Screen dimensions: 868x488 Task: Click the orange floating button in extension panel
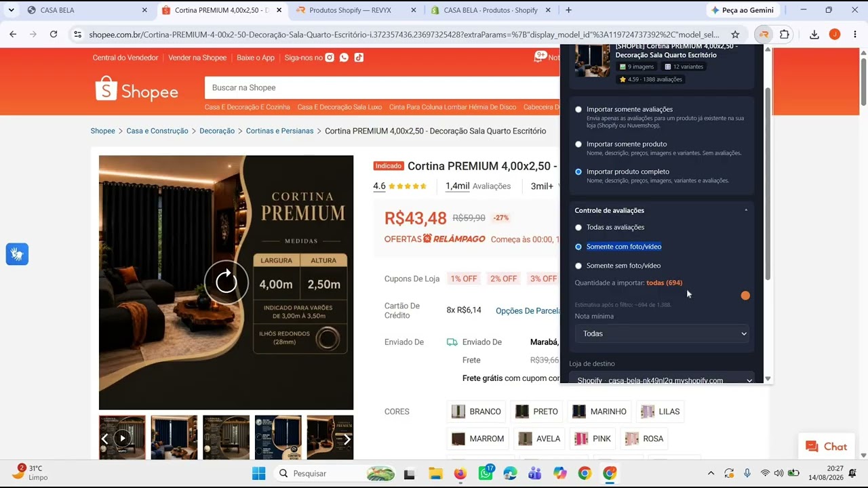coord(745,296)
